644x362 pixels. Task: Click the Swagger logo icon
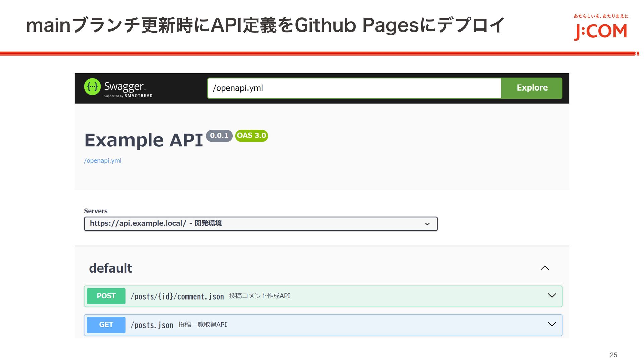coord(92,87)
